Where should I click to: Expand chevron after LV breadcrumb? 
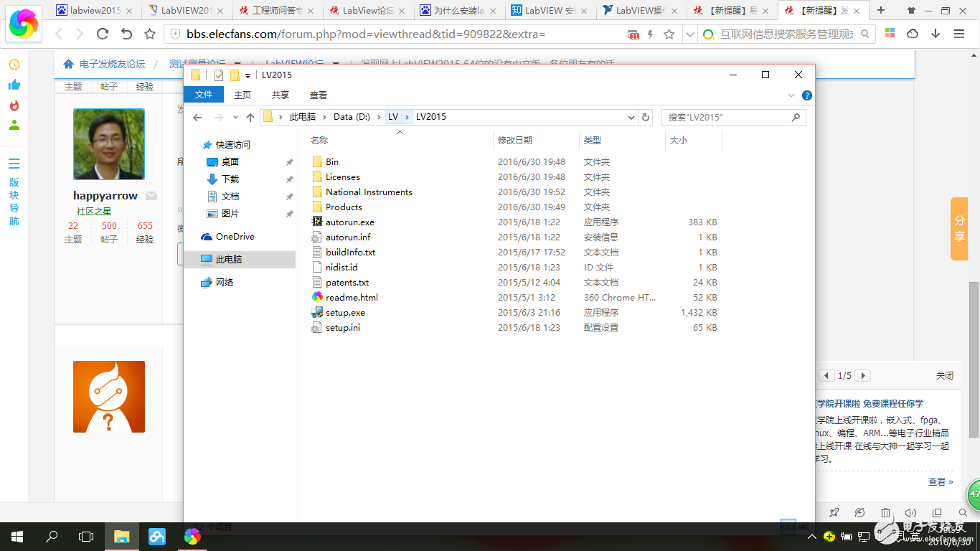(407, 117)
